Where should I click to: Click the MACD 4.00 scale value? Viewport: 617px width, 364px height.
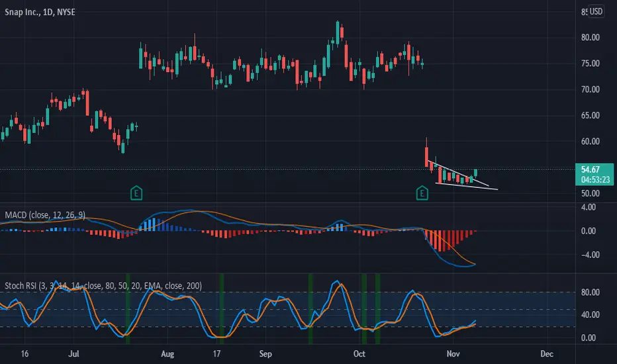[589, 207]
